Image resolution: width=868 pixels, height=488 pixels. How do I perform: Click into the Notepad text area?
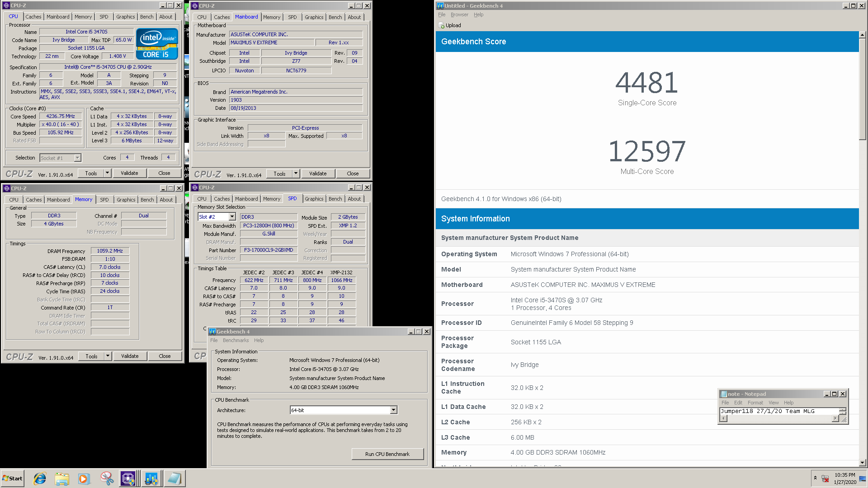tap(779, 412)
